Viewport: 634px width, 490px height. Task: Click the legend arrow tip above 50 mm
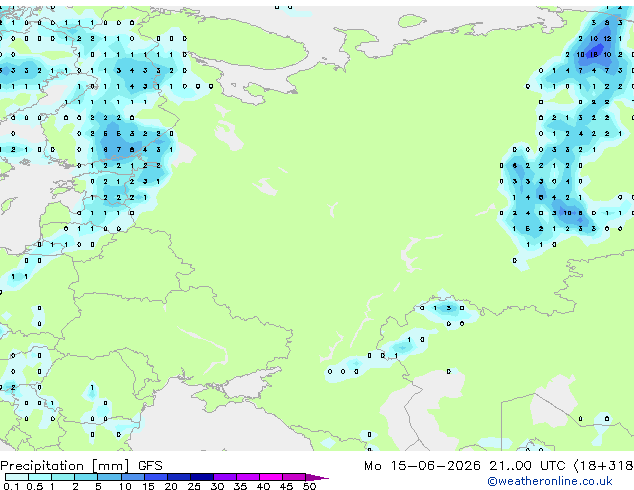coord(317,477)
